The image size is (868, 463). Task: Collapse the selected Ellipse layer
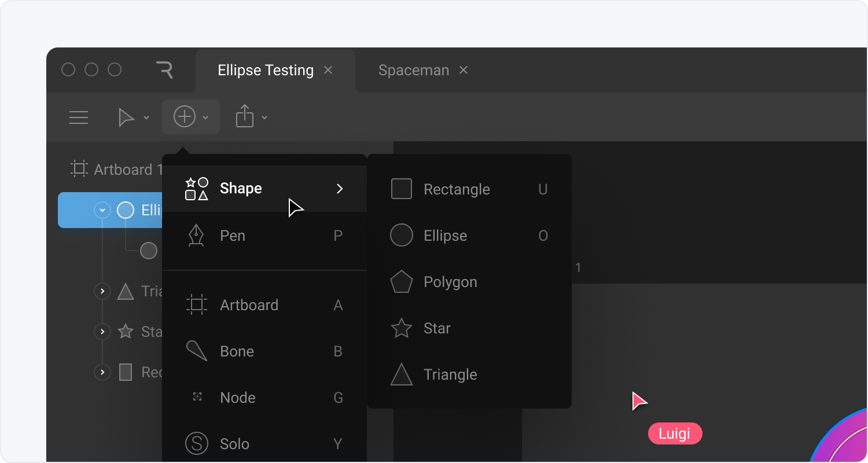(102, 210)
